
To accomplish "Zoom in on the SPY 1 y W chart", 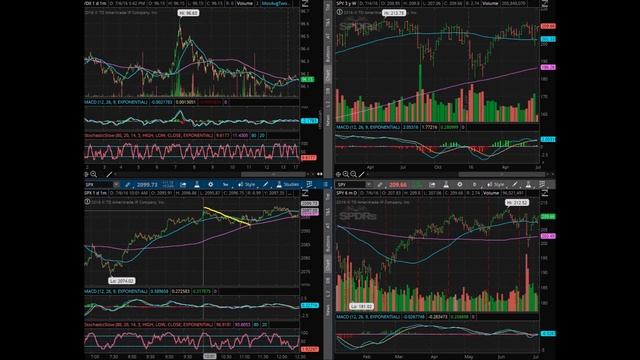I will tap(346, 174).
